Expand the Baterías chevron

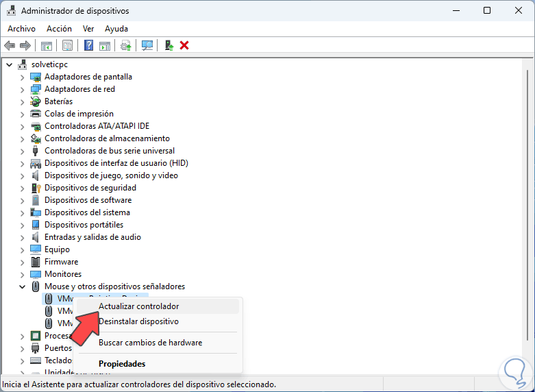[22, 101]
